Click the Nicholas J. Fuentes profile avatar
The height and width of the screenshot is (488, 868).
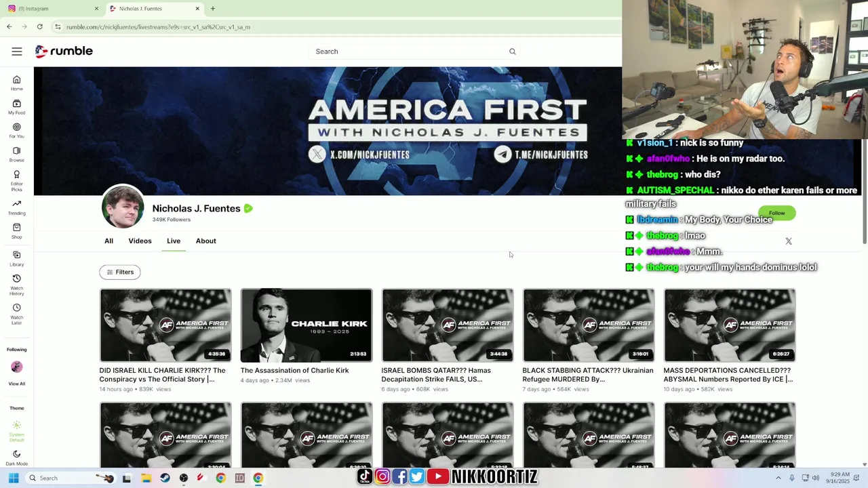tap(123, 207)
